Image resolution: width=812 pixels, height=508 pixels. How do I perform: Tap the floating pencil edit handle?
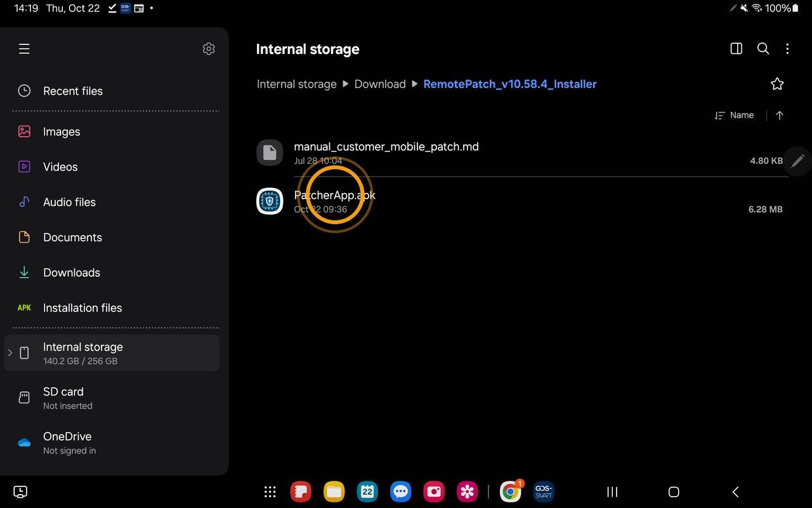click(x=798, y=161)
